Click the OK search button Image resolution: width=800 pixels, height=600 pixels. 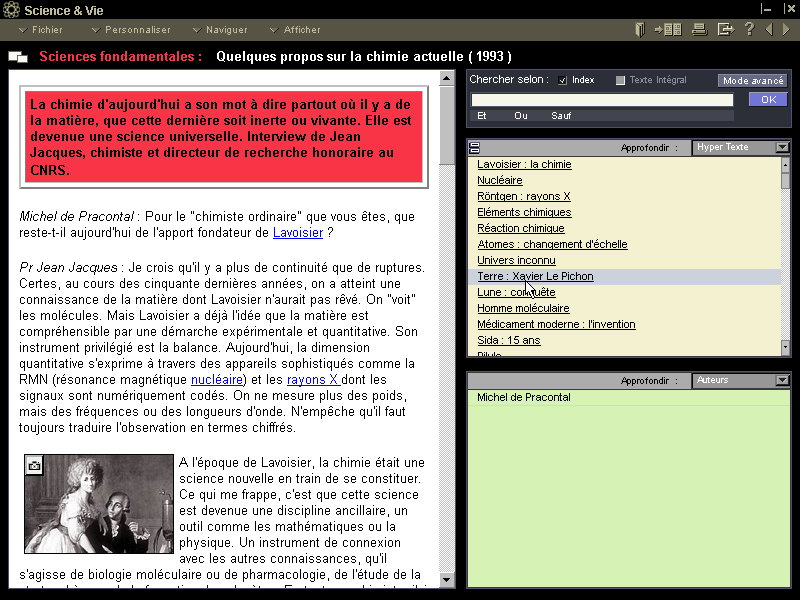coord(768,99)
